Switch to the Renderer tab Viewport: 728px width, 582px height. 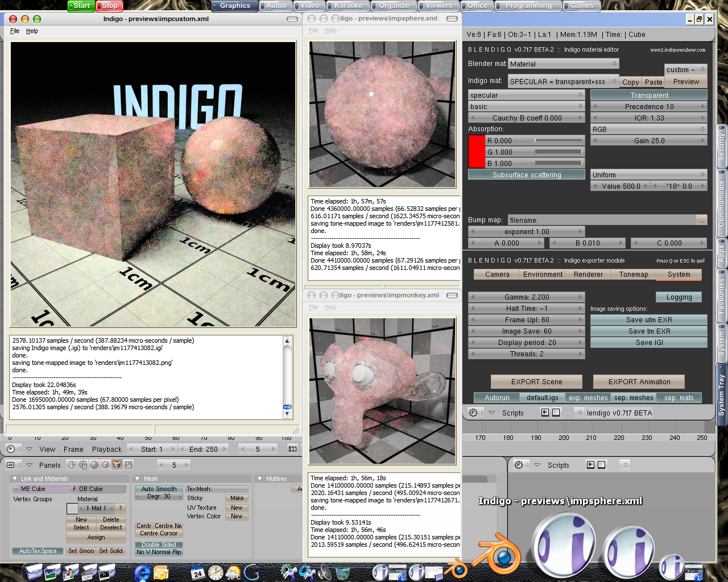(x=588, y=275)
